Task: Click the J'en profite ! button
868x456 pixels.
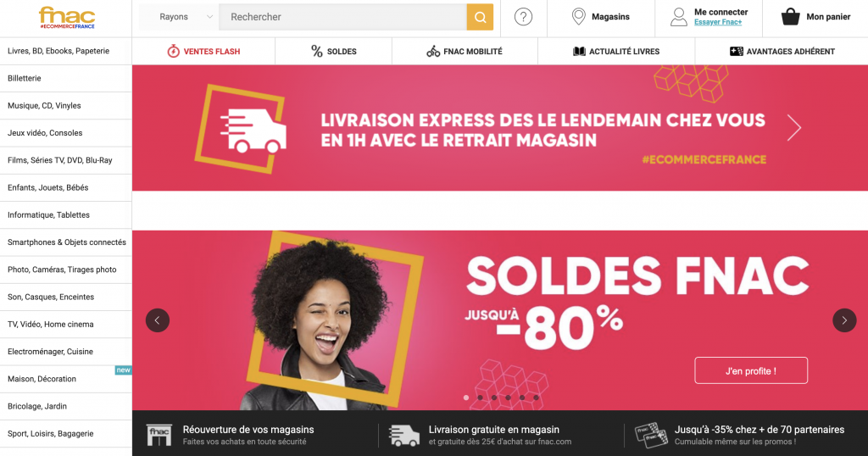Action: (751, 370)
